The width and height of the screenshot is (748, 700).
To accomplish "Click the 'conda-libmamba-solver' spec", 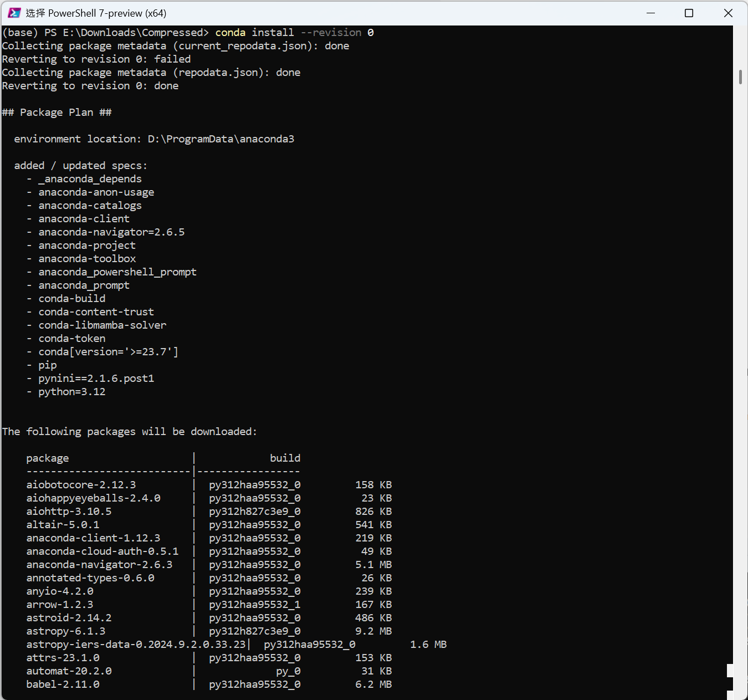I will (103, 325).
